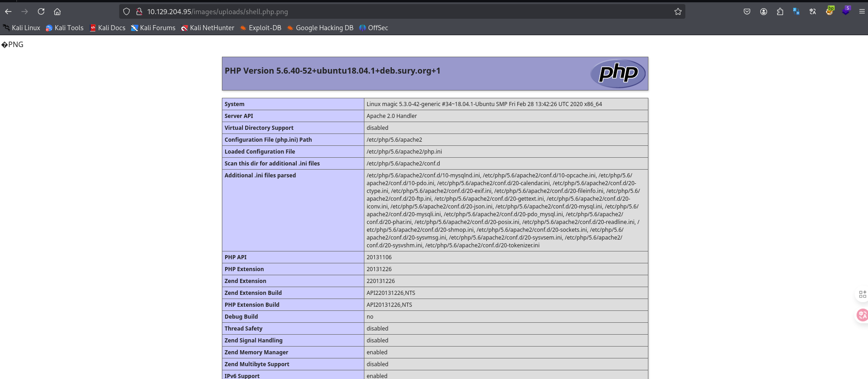Click the blue translate extension icon
868x379 pixels.
(x=796, y=11)
